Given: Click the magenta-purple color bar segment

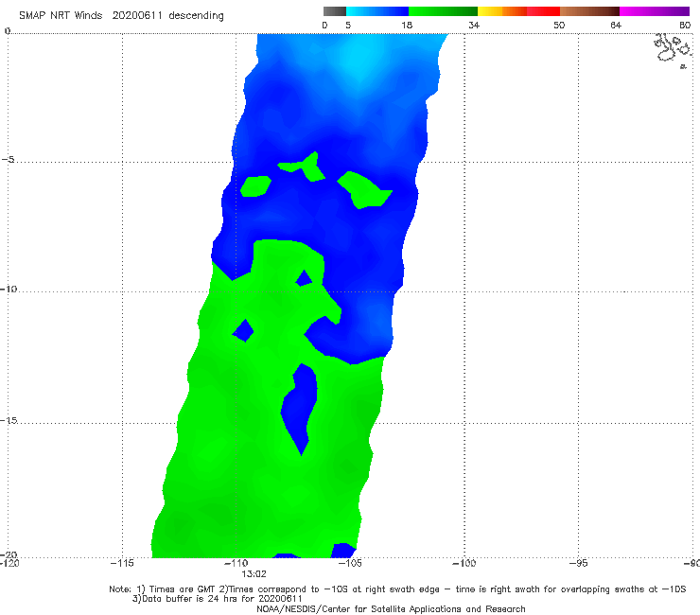Looking at the screenshot, I should tap(655, 11).
